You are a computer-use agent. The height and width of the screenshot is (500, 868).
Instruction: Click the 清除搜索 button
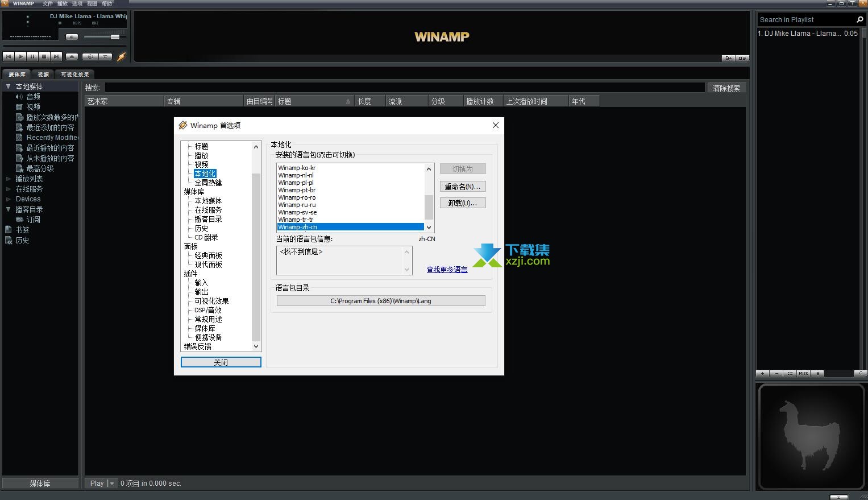[x=726, y=88]
